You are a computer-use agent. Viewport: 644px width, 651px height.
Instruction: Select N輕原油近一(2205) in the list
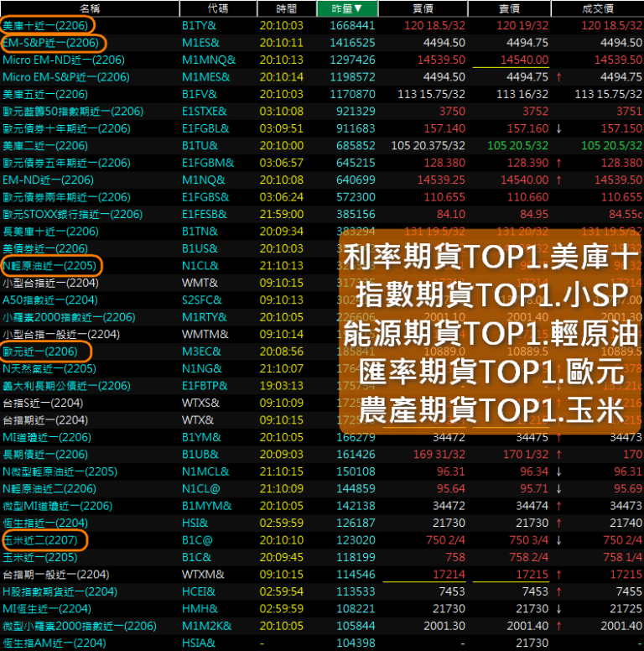(50, 266)
